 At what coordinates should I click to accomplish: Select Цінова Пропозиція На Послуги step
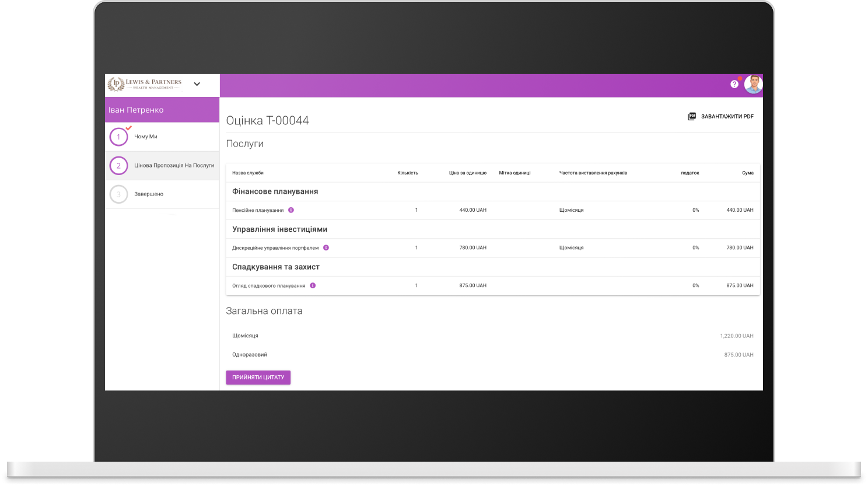[x=174, y=166]
